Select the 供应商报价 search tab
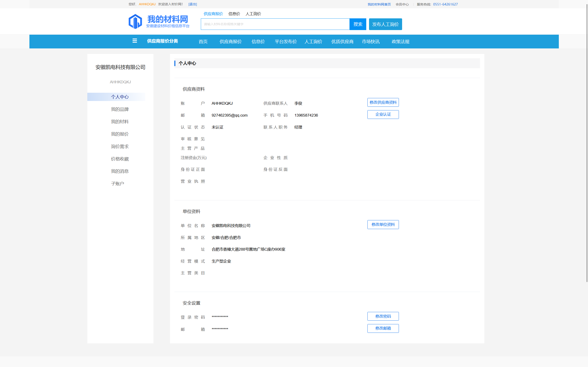The image size is (588, 367). 213,14
